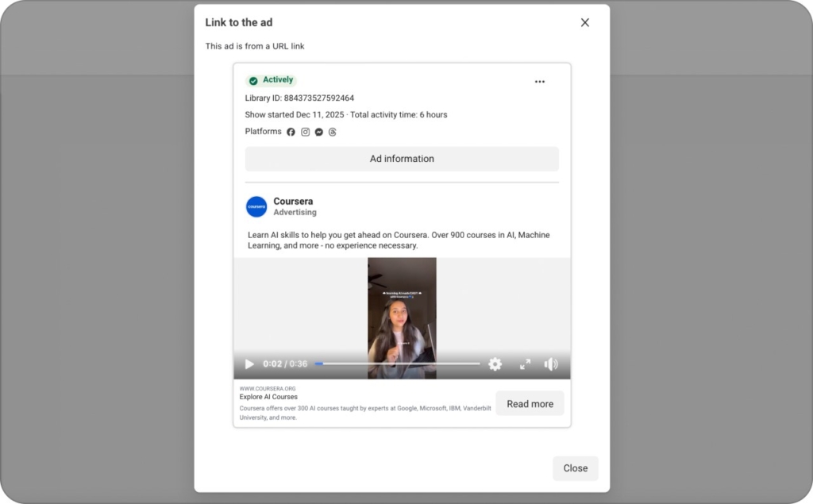Viewport: 813px width, 504px height.
Task: Dismiss the dialog via the X
Action: (585, 22)
